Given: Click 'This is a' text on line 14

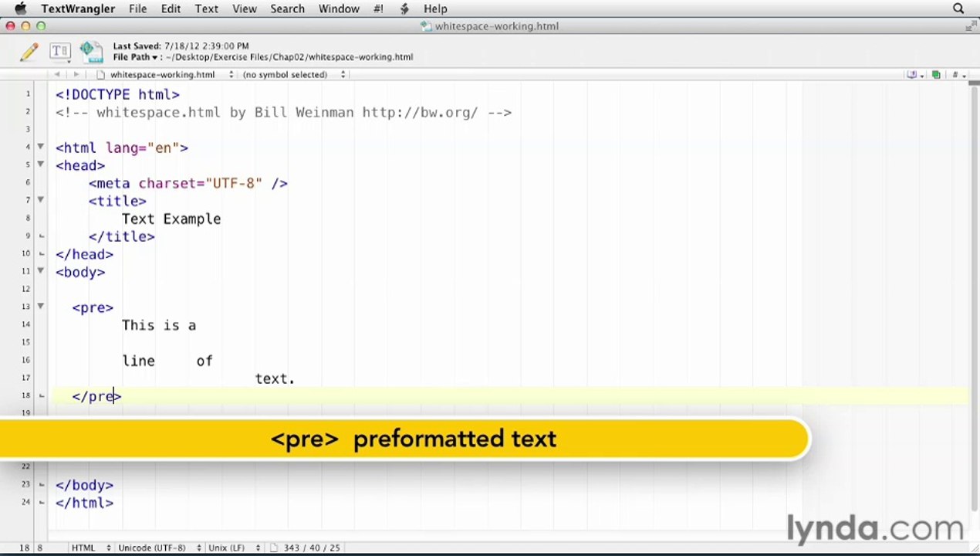Looking at the screenshot, I should 159,325.
